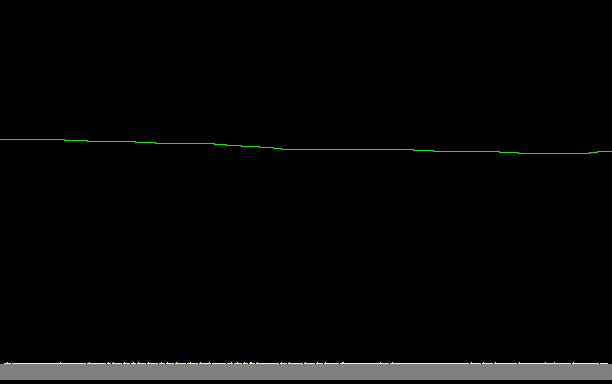Click the green line's highest segment at the far left
612x384 pixels.
[x=32, y=139]
